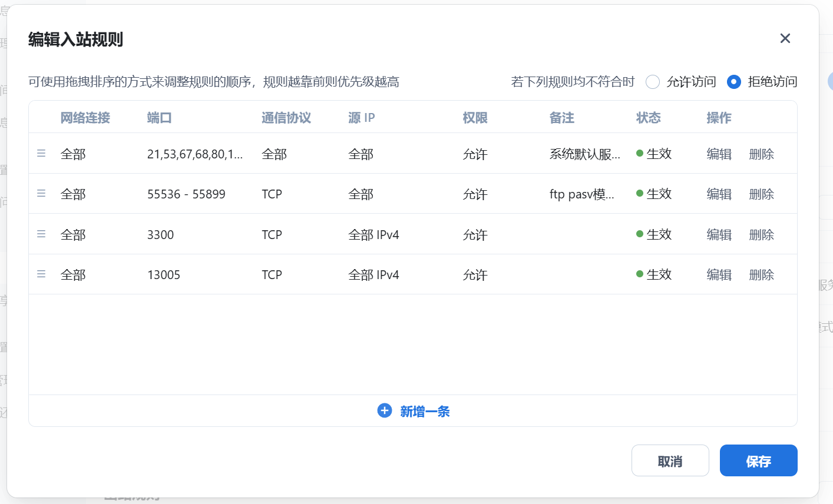Edit the ftp pasv port range rule
The height and width of the screenshot is (504, 833).
[x=719, y=194]
